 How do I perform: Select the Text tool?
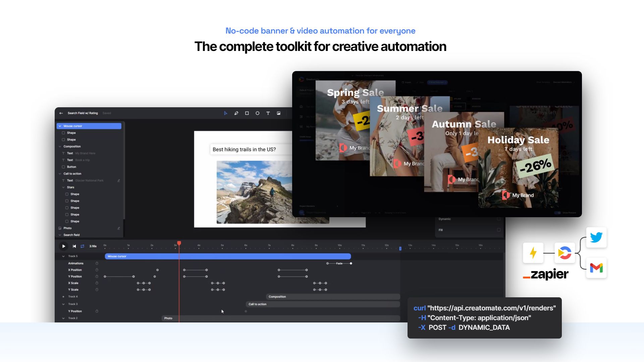pos(268,113)
